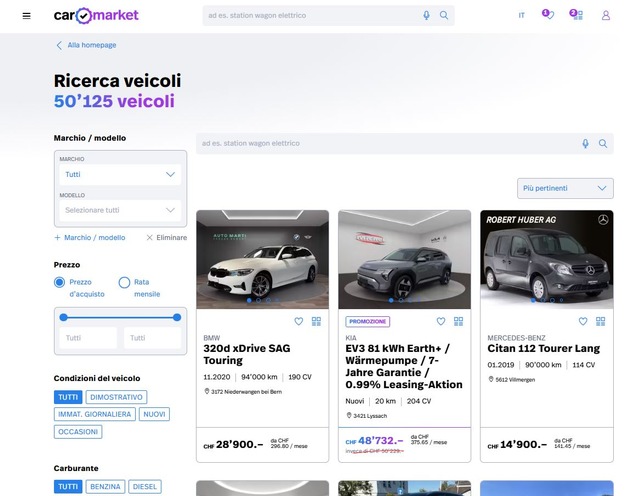Open the Modello dropdown
Image resolution: width=630 pixels, height=496 pixels.
click(120, 210)
